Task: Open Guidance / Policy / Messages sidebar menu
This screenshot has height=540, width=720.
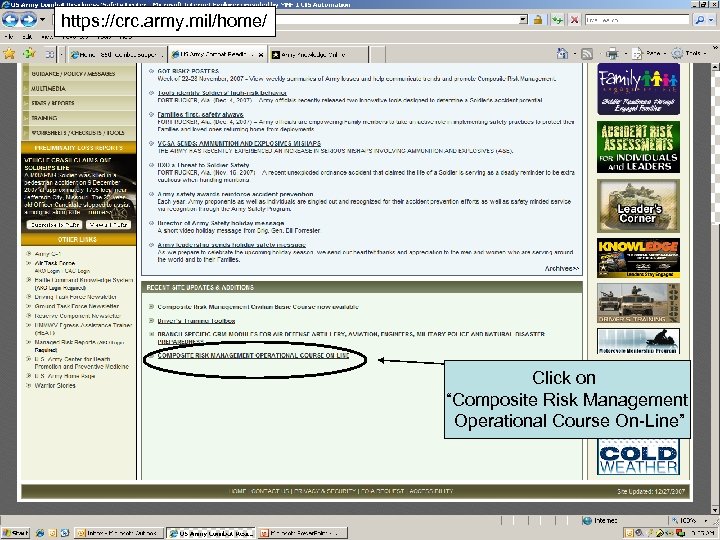Action: click(x=79, y=73)
